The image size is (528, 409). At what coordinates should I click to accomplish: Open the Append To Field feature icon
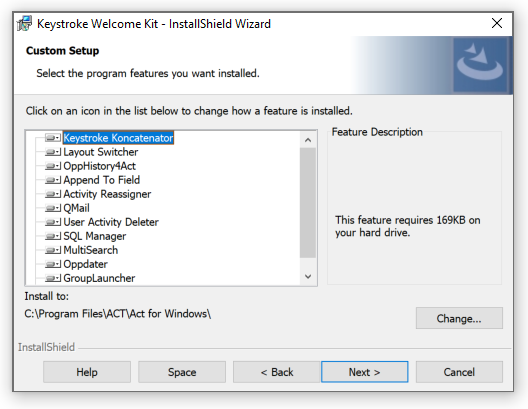(53, 180)
